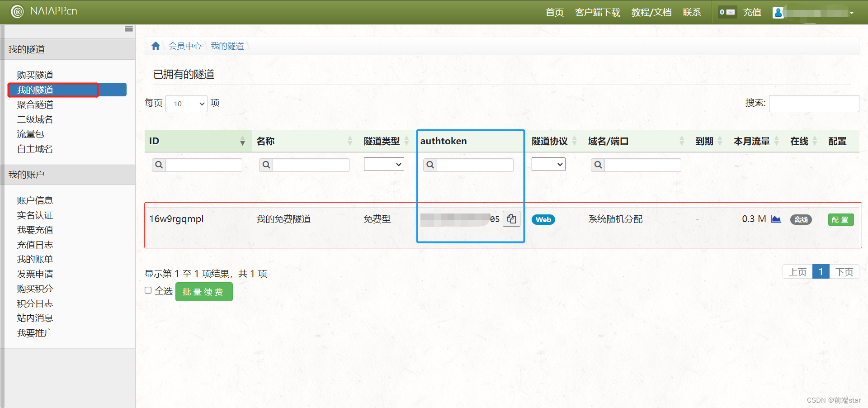This screenshot has height=408, width=868.
Task: Sort by the 本月流量 column
Action: coord(777,141)
